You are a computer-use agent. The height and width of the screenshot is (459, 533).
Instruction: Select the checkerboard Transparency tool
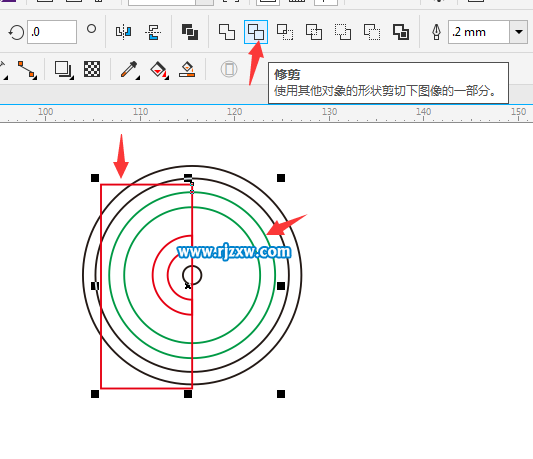(92, 69)
